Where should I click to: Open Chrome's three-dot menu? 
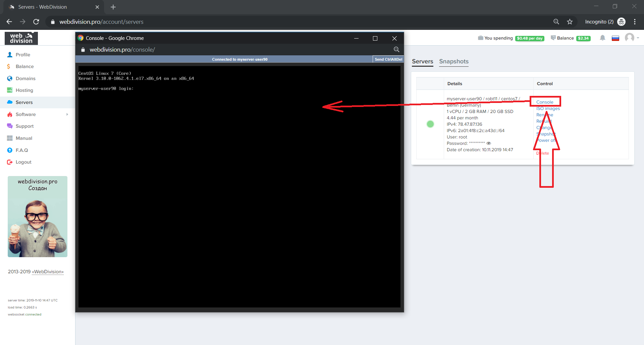(635, 22)
